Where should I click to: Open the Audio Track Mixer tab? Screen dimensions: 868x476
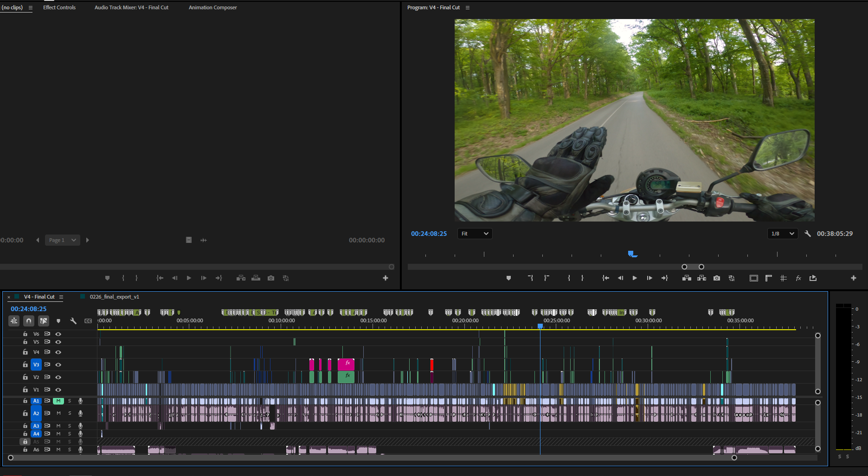click(x=131, y=7)
